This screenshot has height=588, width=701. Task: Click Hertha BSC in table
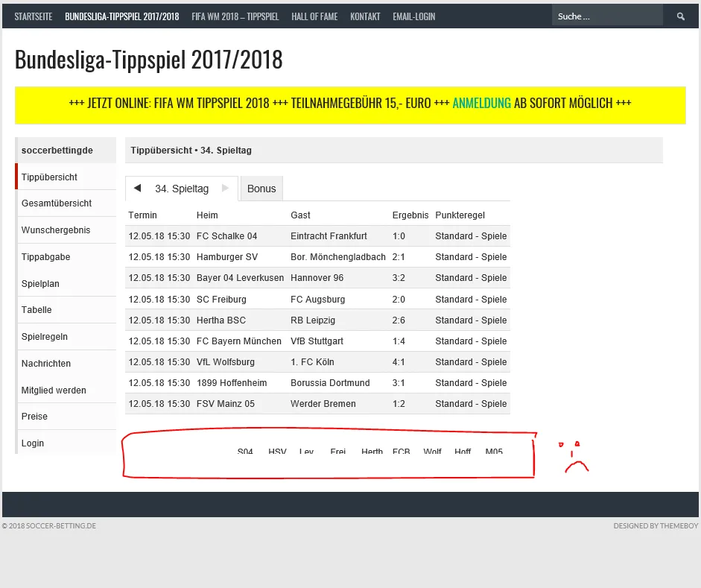pos(221,320)
